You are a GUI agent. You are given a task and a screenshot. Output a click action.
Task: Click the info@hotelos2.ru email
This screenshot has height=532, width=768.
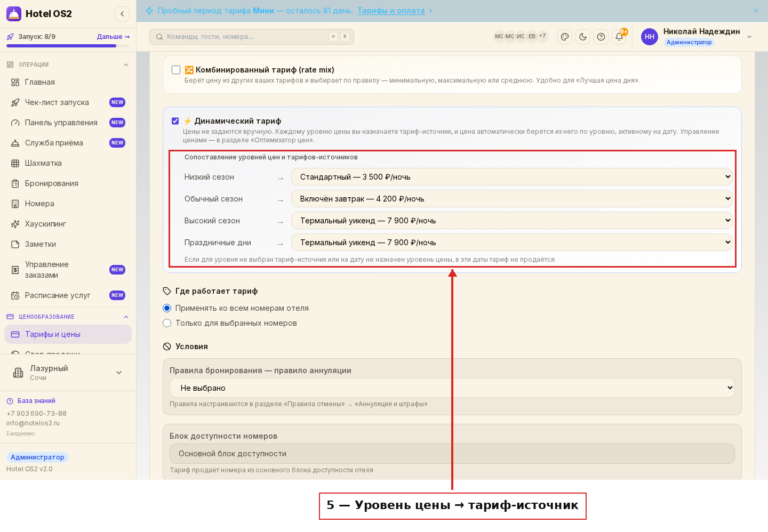click(x=33, y=423)
